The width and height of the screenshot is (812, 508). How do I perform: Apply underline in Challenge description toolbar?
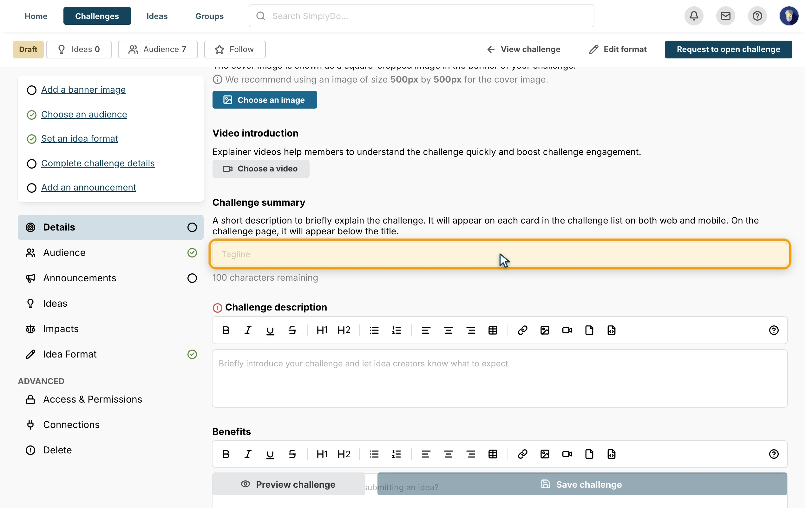(270, 330)
